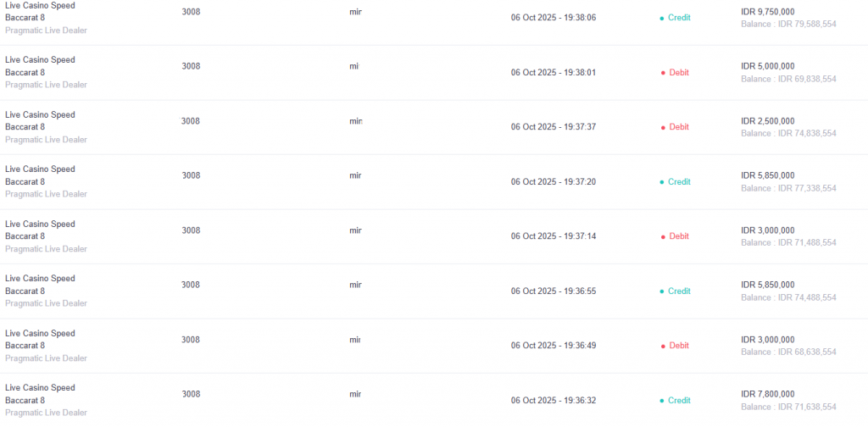This screenshot has width=868, height=427.
Task: Click the Debit status at 19:37:37
Action: click(678, 127)
